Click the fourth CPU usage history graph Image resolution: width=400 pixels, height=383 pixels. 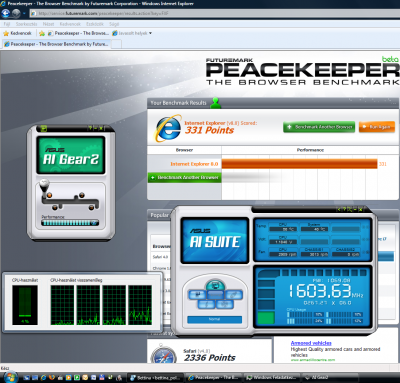pyautogui.click(x=140, y=305)
